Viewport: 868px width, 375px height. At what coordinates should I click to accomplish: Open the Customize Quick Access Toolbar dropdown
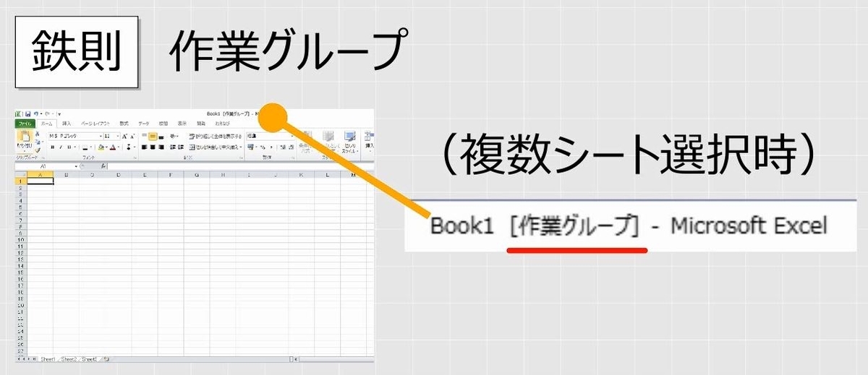pyautogui.click(x=59, y=114)
